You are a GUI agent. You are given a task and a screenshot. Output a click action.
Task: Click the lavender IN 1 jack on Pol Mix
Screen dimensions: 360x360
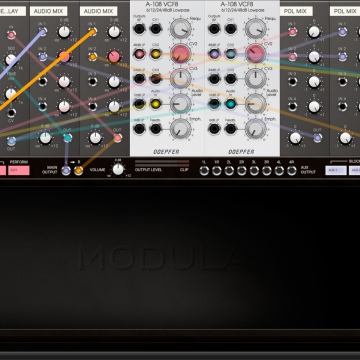point(342,32)
